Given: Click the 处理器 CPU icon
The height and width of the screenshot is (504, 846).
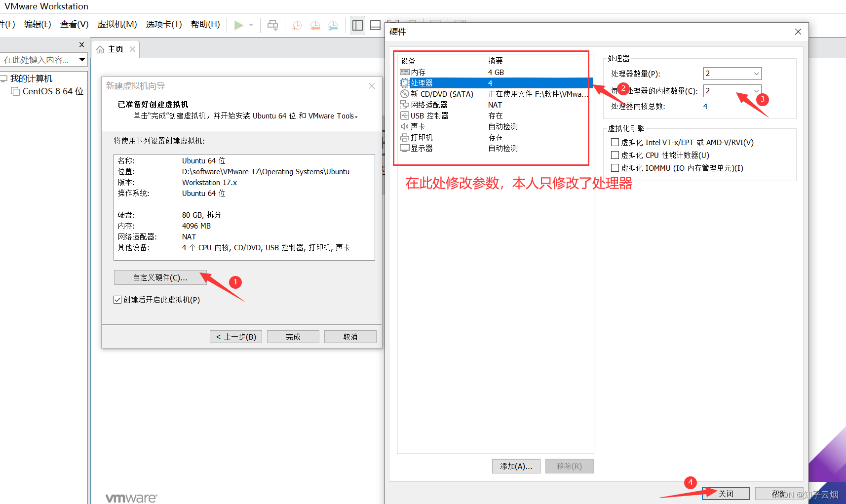Looking at the screenshot, I should coord(404,83).
